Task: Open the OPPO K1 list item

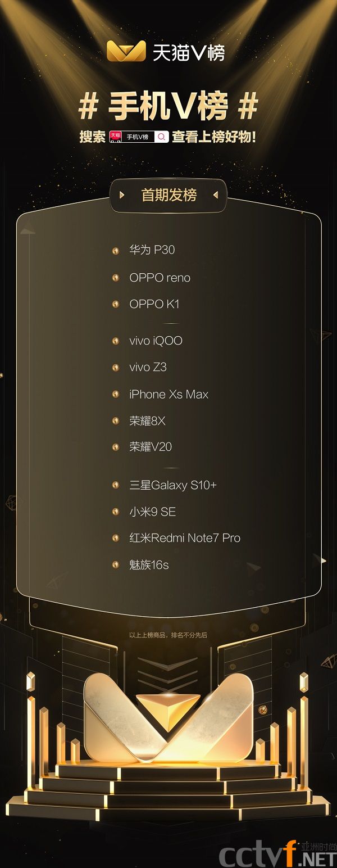Action: [x=154, y=304]
